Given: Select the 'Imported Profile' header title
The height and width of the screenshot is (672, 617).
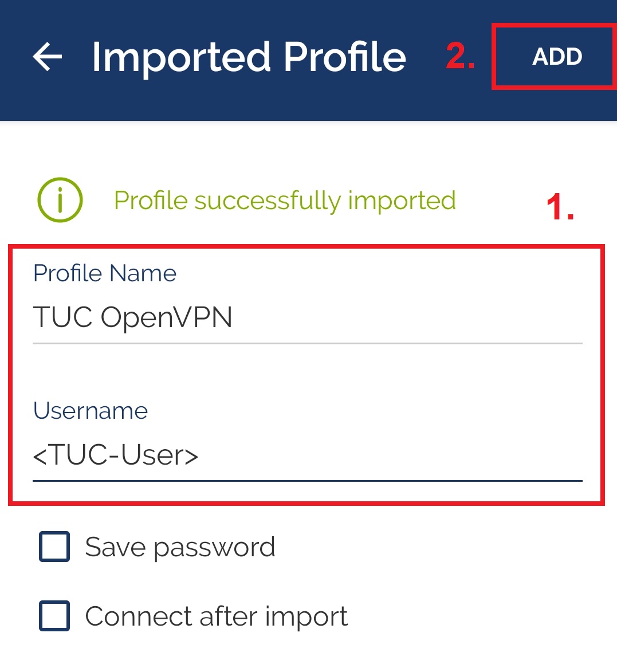Looking at the screenshot, I should [249, 57].
